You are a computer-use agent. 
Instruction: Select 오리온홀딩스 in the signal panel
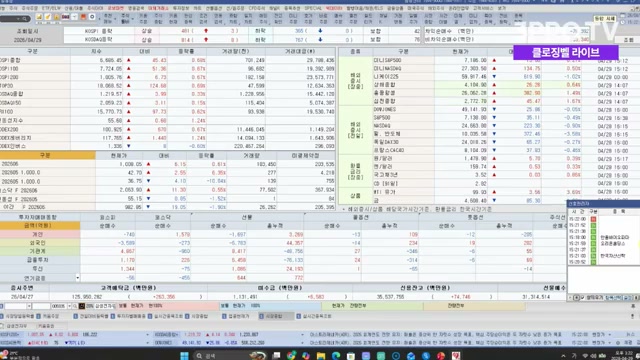click(x=612, y=244)
